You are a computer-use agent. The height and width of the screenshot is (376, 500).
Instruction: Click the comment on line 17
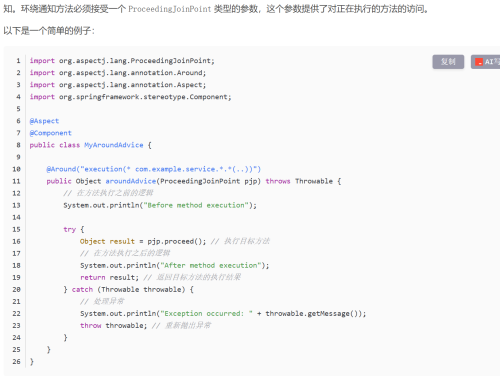coord(125,253)
